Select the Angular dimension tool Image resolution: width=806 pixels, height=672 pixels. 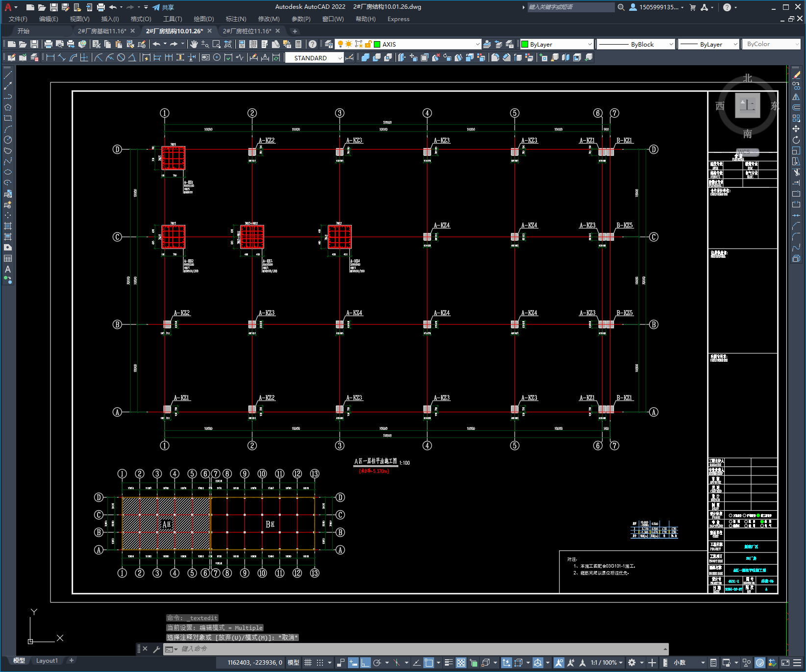click(132, 58)
